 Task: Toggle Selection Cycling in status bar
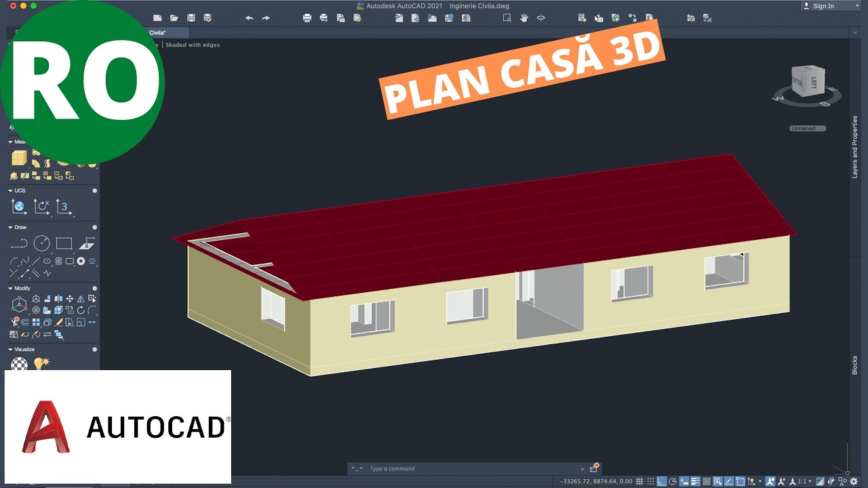coord(718,481)
